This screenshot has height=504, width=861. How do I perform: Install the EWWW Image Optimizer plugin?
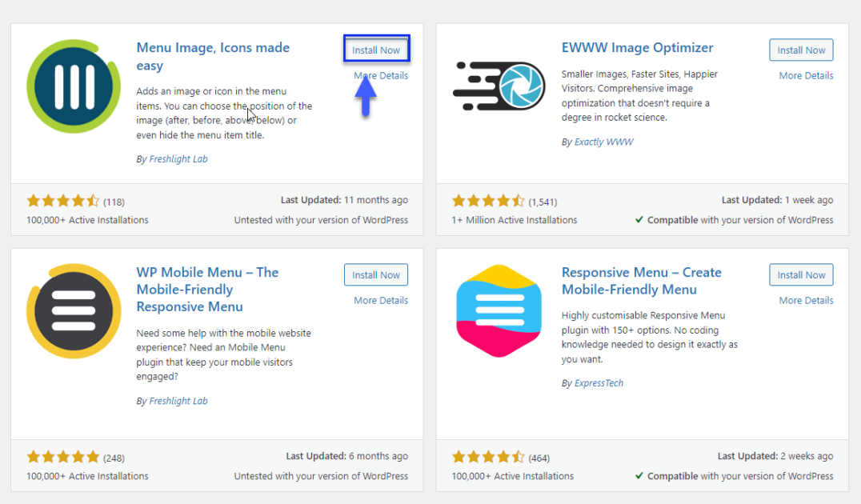tap(801, 50)
